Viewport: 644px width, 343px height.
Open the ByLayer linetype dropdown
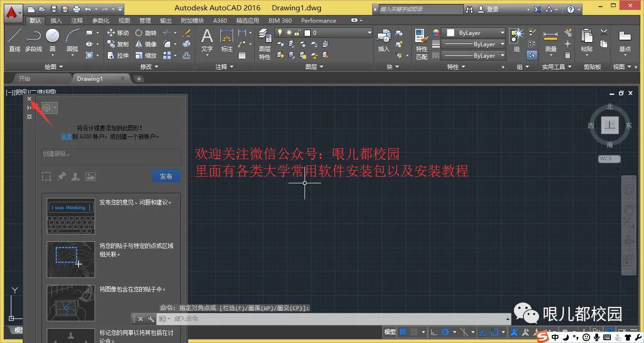(x=473, y=55)
